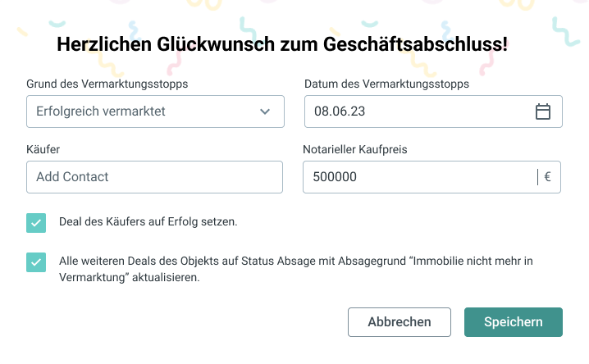
Task: Open the Grund des Vermarktungsstopps combo box
Action: point(155,111)
